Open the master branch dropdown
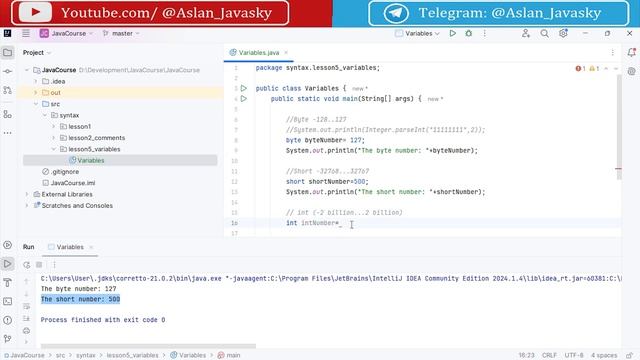Screen dimensions: 640x360 [121, 33]
